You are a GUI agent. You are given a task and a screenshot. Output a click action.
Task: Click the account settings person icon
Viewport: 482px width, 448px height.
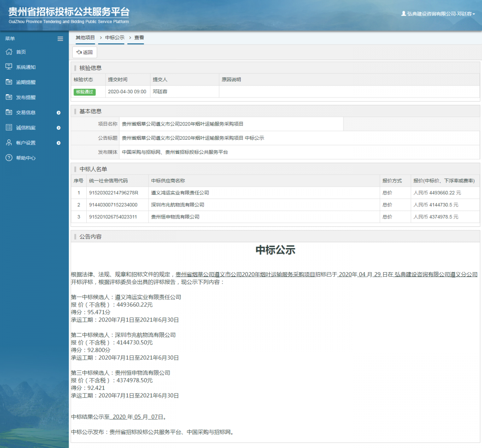coord(9,143)
